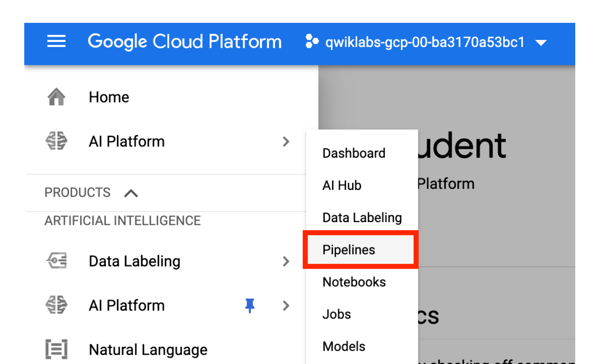
Task: Expand the top AI Platform submenu arrow
Action: (x=286, y=141)
